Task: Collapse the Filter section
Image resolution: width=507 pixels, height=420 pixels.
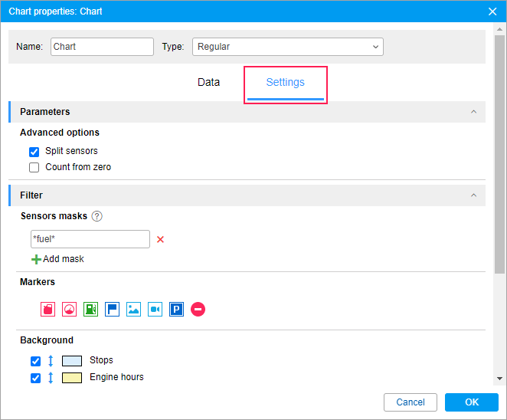Action: pos(473,195)
